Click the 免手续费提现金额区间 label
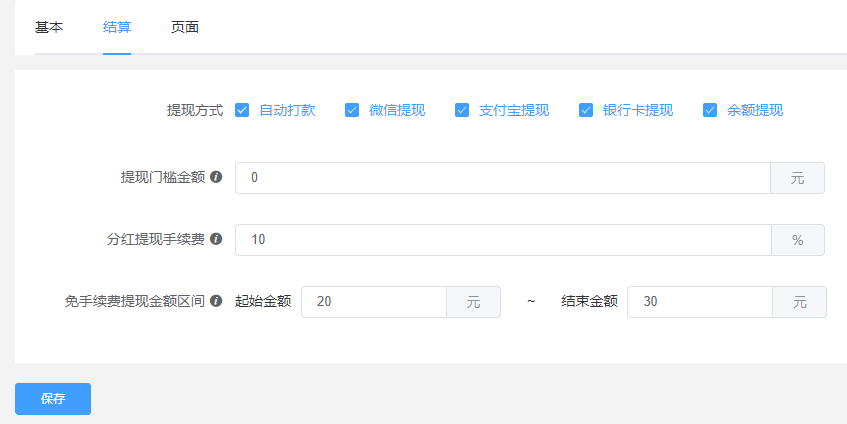The width and height of the screenshot is (847, 424). tap(135, 301)
